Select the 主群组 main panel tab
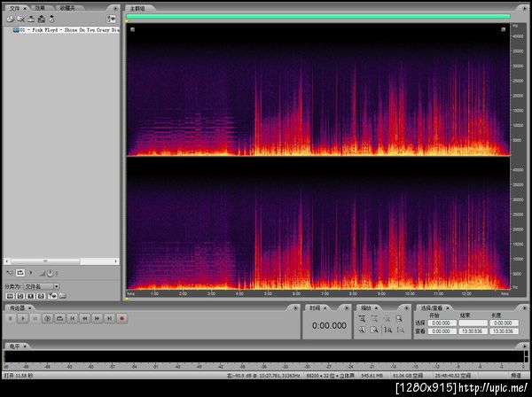 137,9
